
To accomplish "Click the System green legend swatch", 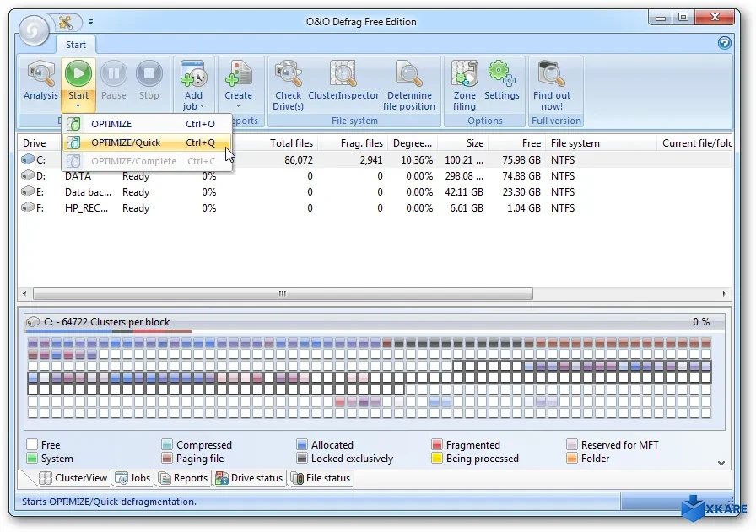I will pyautogui.click(x=32, y=458).
